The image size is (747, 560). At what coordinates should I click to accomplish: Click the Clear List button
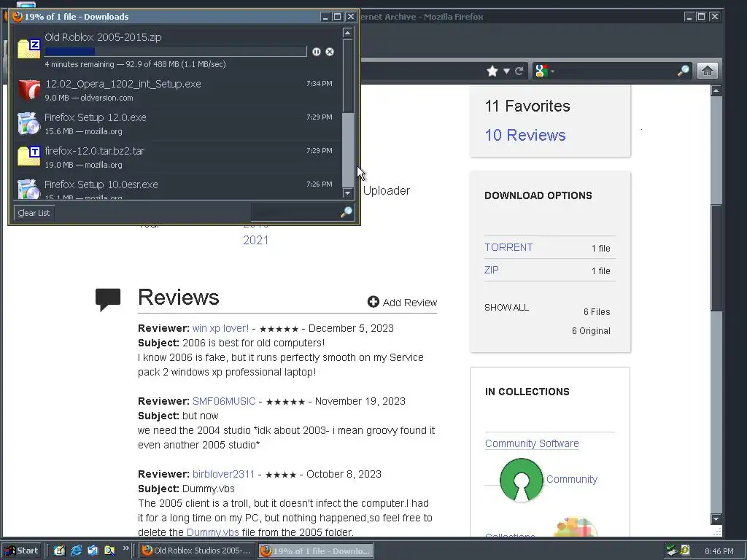click(x=34, y=213)
